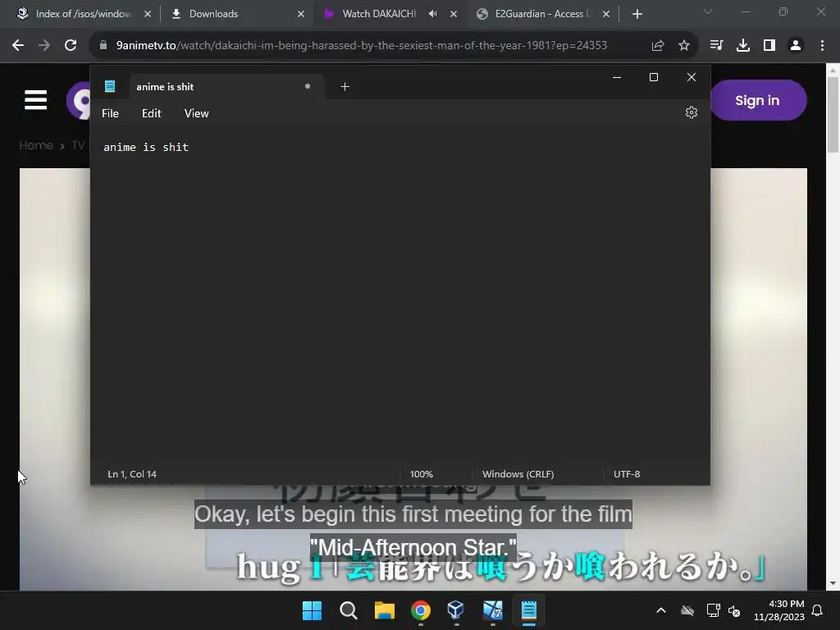Open Chrome three-dot menu
Viewport: 840px width, 630px height.
(822, 45)
